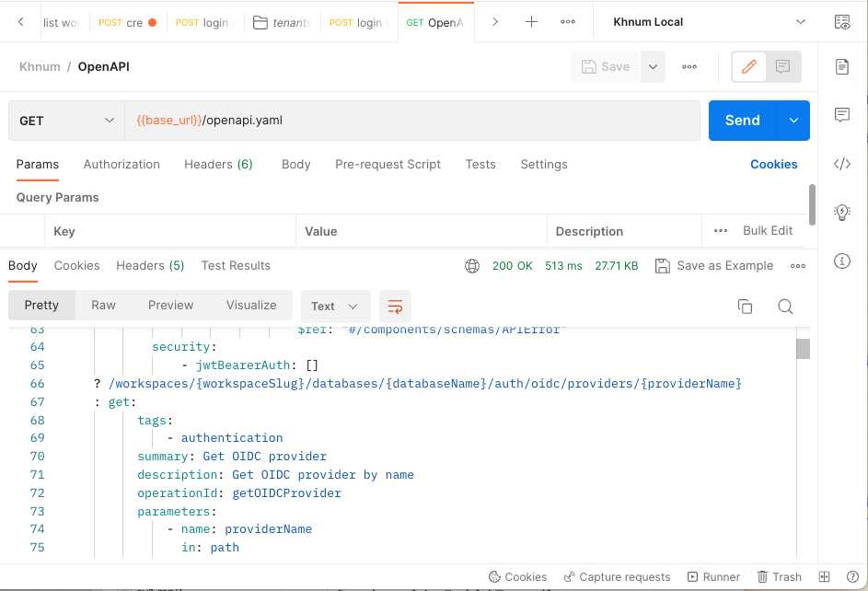Send the OpenAPI request
This screenshot has height=591, width=868.
pyautogui.click(x=742, y=121)
